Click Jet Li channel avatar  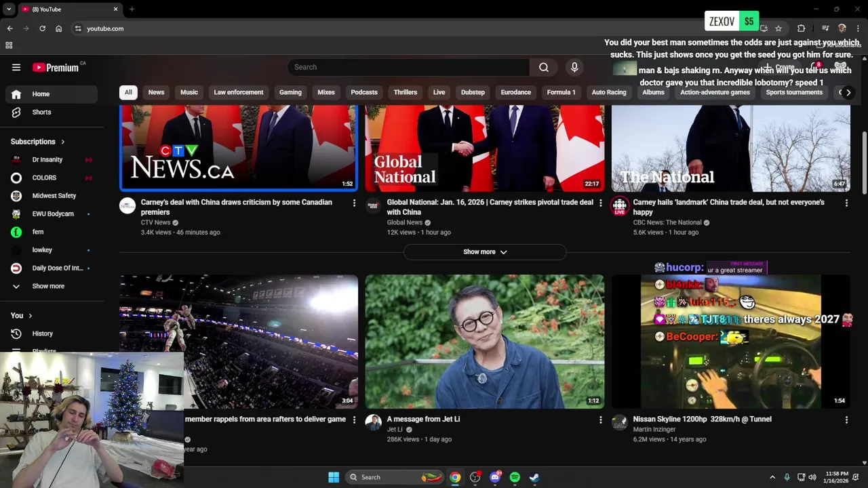pos(374,423)
